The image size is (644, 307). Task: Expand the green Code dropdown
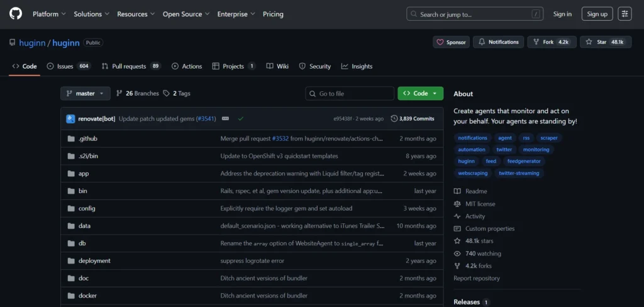(x=420, y=93)
